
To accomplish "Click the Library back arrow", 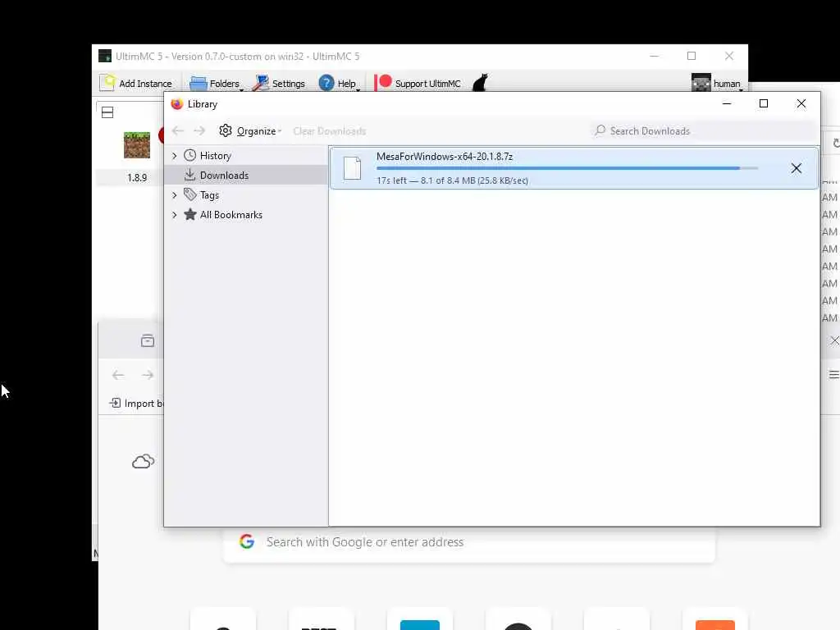I will [178, 130].
